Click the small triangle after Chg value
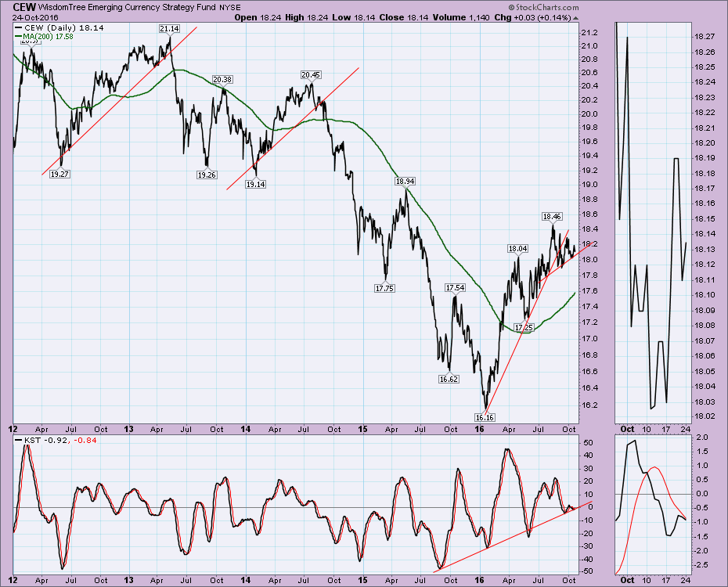This screenshot has height=587, width=728. [x=575, y=18]
